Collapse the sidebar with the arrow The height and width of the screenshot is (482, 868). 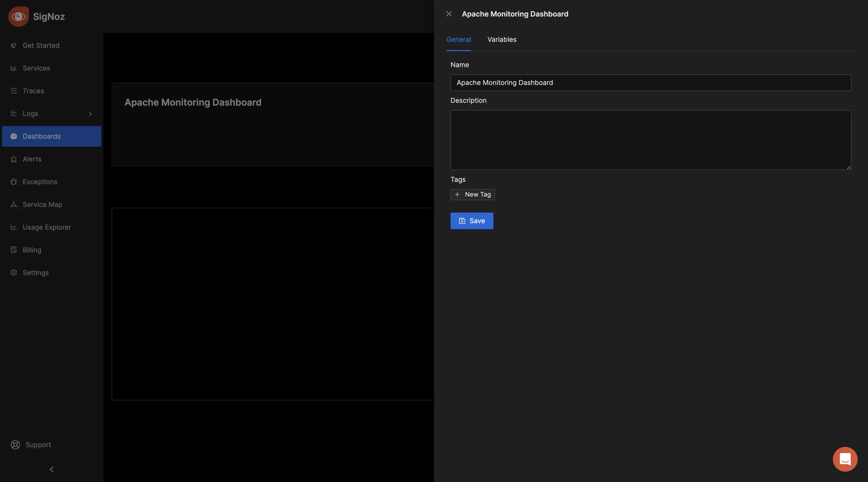point(52,469)
